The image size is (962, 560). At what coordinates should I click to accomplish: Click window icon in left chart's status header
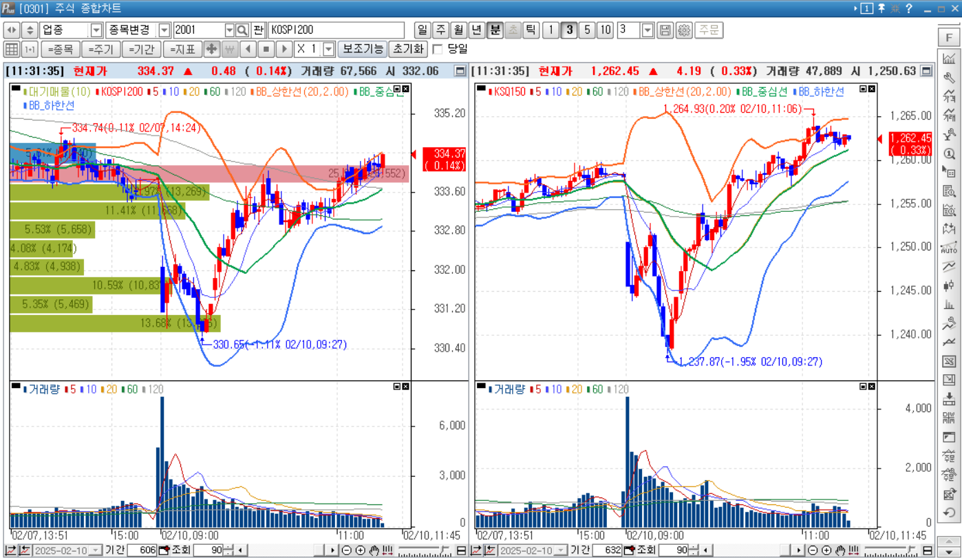click(x=460, y=71)
